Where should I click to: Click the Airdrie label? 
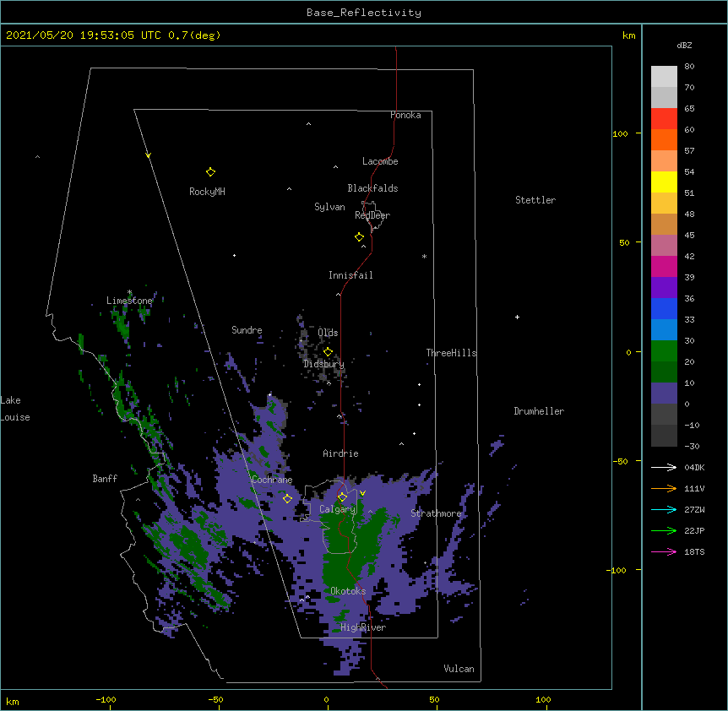(341, 453)
